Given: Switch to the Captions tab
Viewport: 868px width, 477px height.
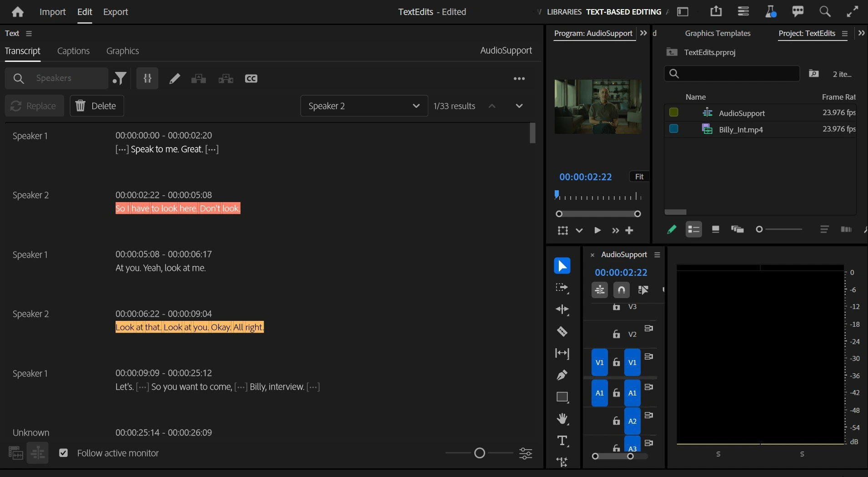Looking at the screenshot, I should [x=73, y=51].
